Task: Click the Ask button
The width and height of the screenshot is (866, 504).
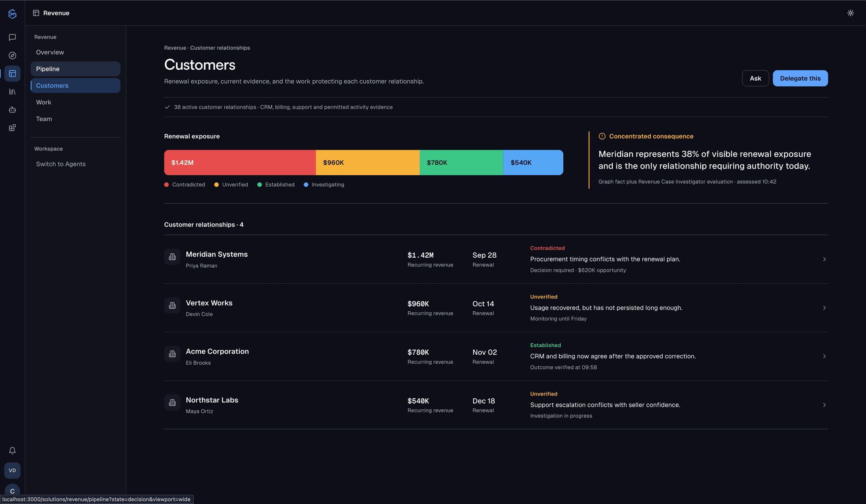Action: [x=755, y=79]
